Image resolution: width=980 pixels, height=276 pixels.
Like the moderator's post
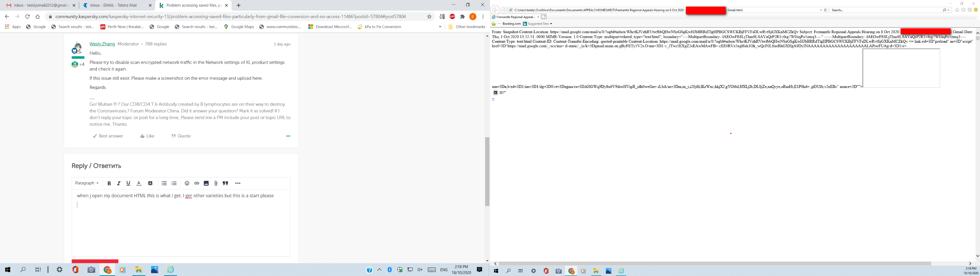[x=147, y=136]
